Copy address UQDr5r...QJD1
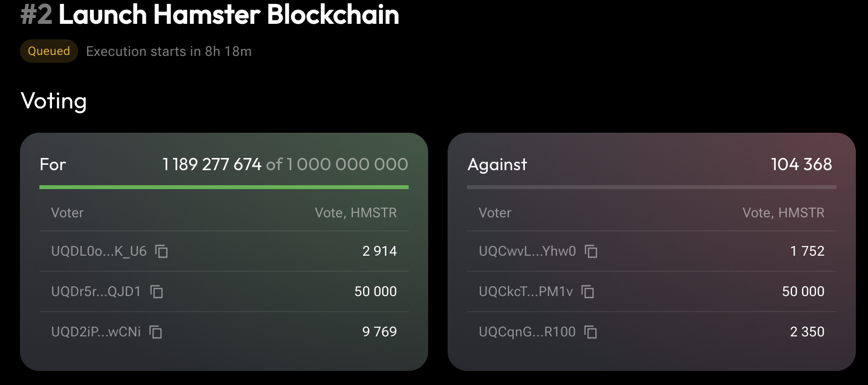Image resolution: width=868 pixels, height=385 pixels. tap(156, 292)
